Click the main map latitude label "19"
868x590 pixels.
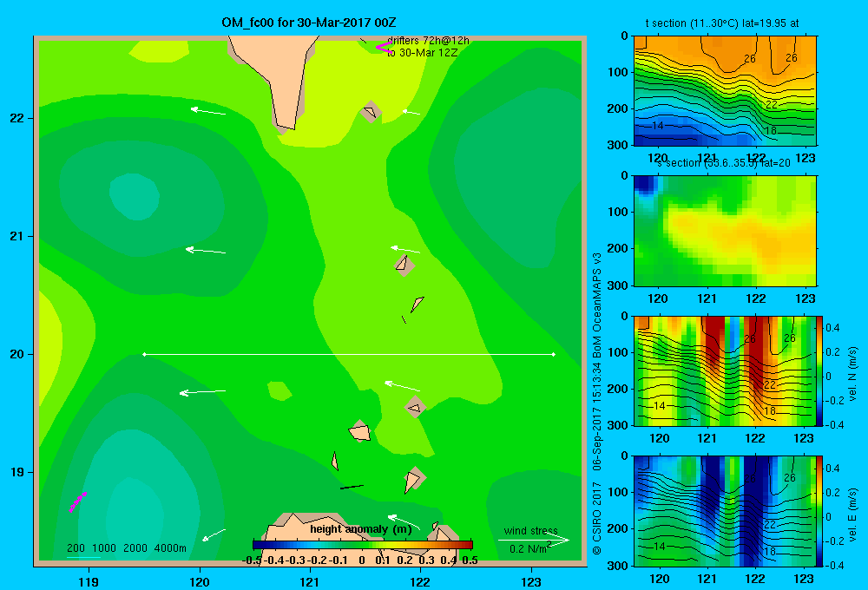pyautogui.click(x=17, y=472)
